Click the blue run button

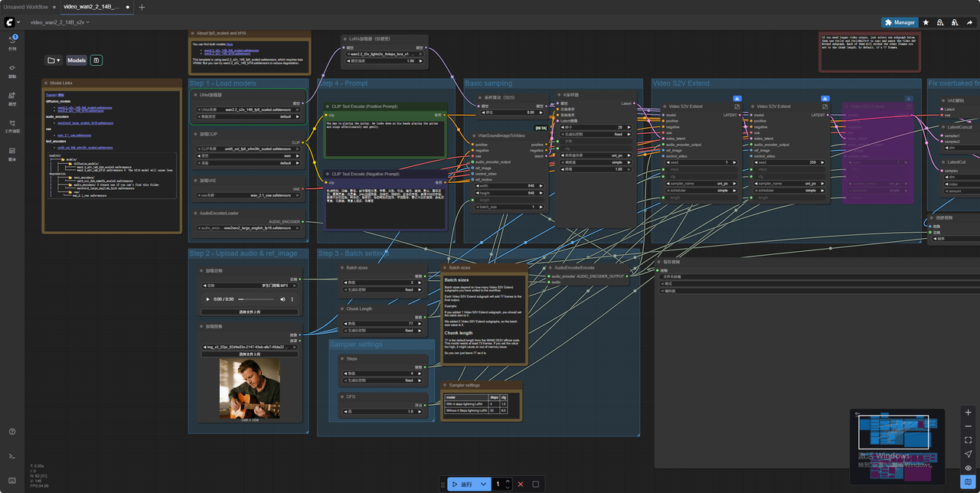pos(462,484)
